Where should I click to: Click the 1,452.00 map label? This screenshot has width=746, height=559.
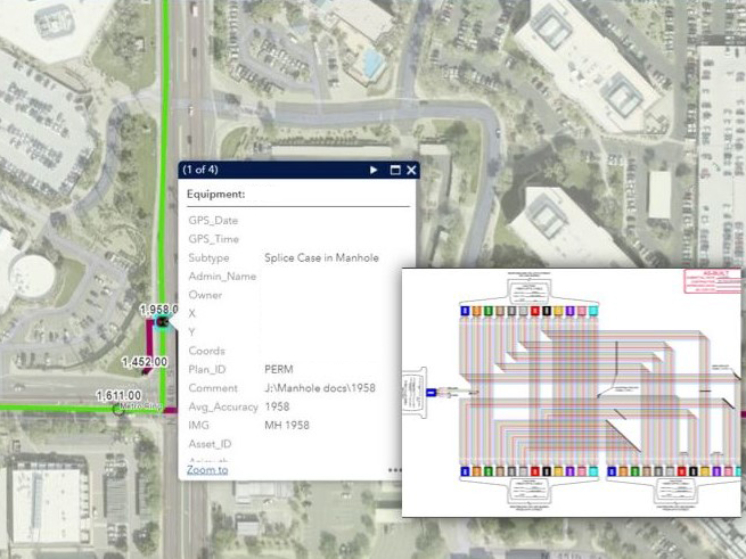tap(144, 361)
